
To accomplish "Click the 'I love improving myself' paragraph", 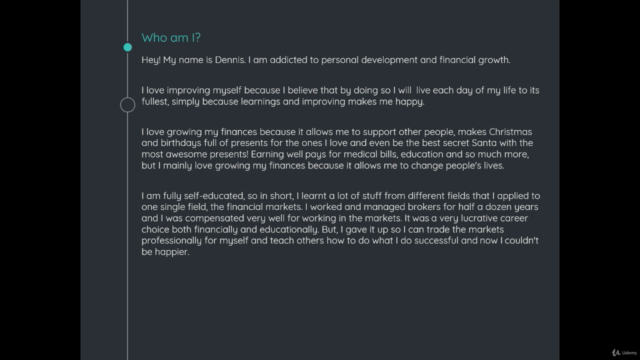I will 340,96.
